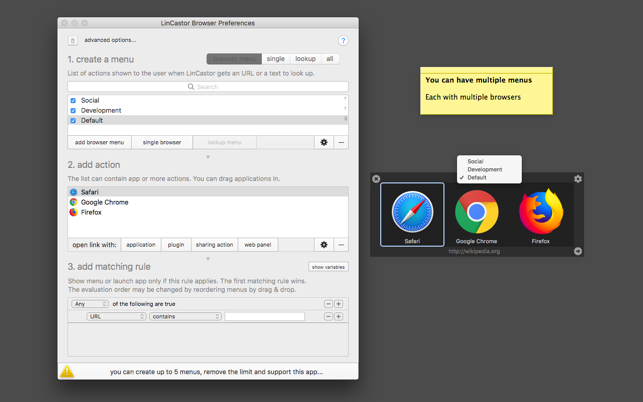
Task: Remove the 'Any of the following' rule group
Action: point(328,304)
